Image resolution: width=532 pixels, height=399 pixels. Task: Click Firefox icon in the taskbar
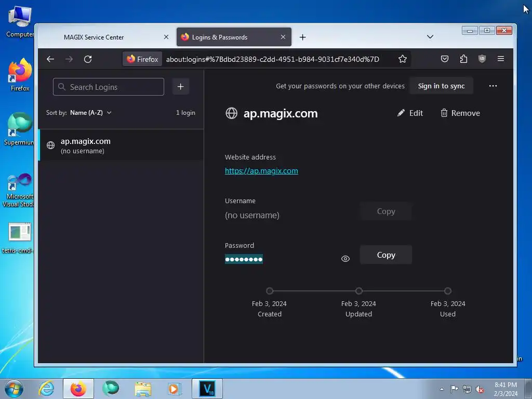pos(78,389)
